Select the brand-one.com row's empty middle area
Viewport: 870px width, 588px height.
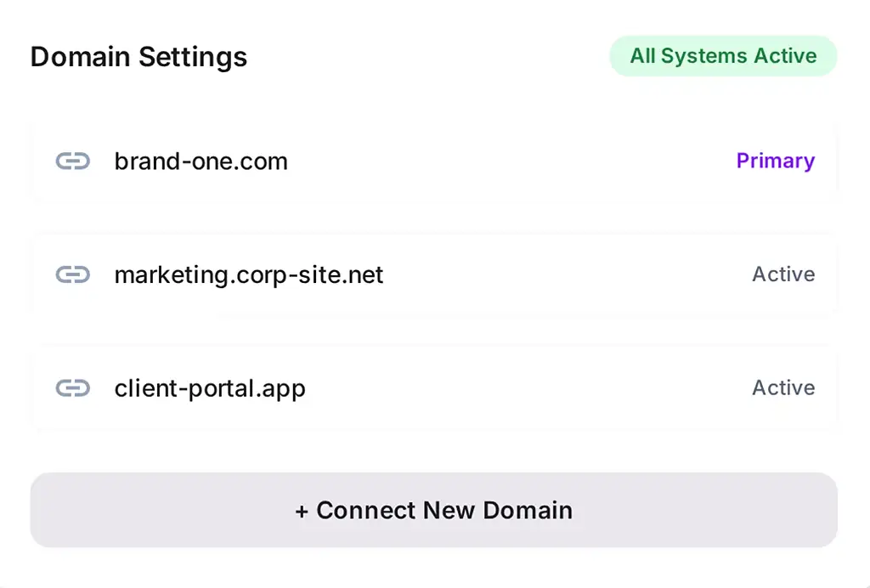coord(510,161)
